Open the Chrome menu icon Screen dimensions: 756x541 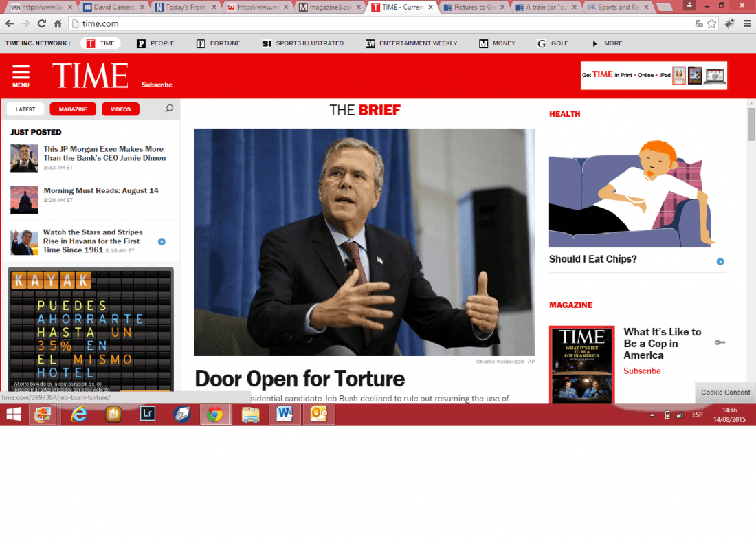coord(747,23)
